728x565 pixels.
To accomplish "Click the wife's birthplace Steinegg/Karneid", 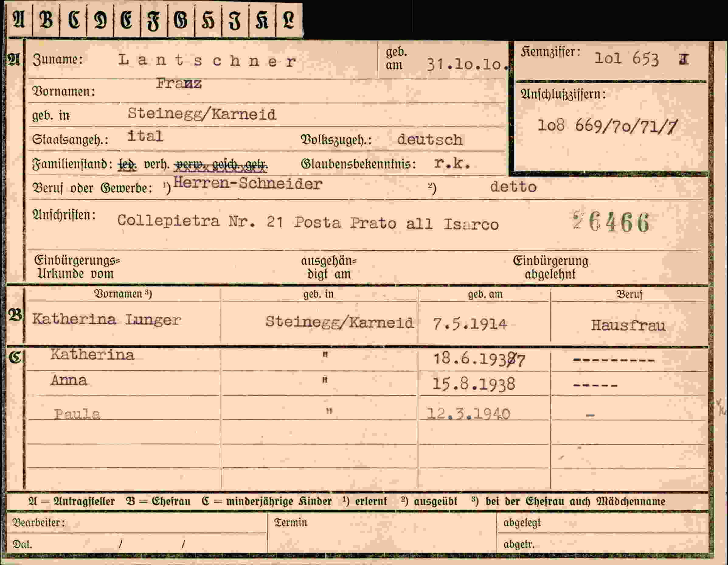I will pyautogui.click(x=339, y=322).
